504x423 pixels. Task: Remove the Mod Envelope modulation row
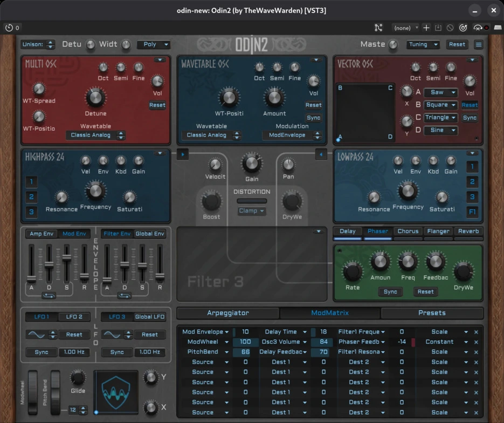pos(476,332)
